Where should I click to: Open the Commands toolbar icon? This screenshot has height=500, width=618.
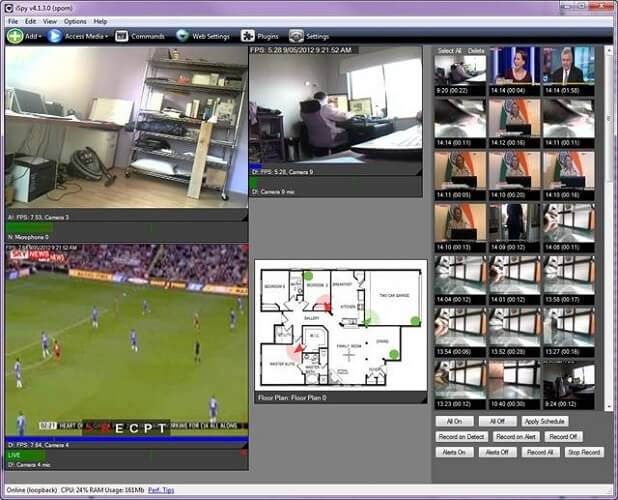(121, 36)
